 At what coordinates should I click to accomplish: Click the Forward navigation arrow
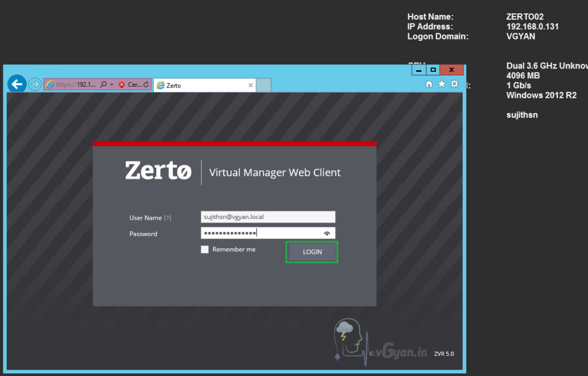pos(34,83)
